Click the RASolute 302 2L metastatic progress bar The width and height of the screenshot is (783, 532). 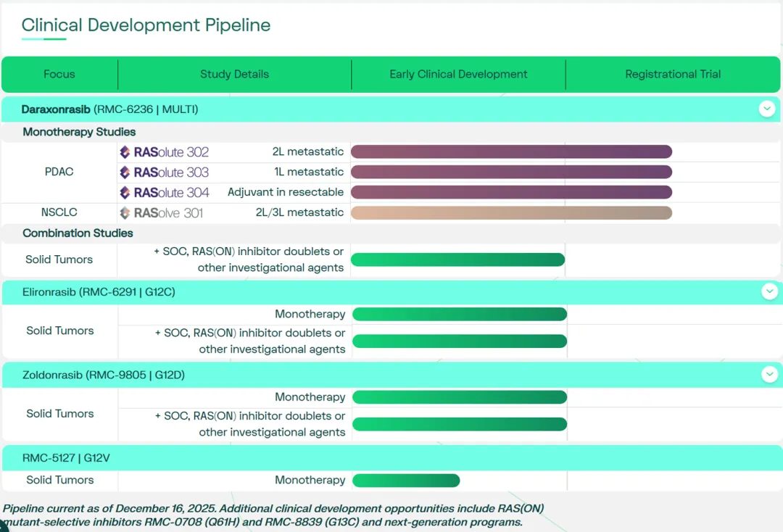click(511, 151)
